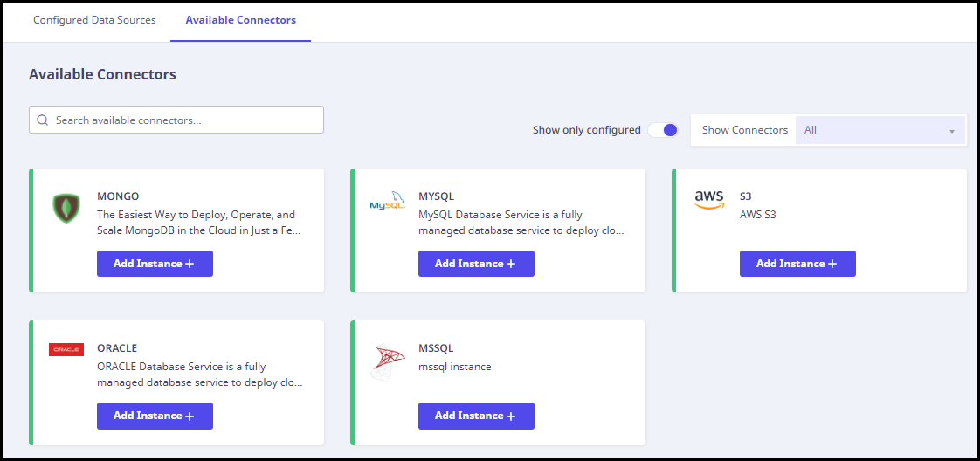Click the S3 card title
Image resolution: width=980 pixels, height=461 pixels.
click(745, 196)
